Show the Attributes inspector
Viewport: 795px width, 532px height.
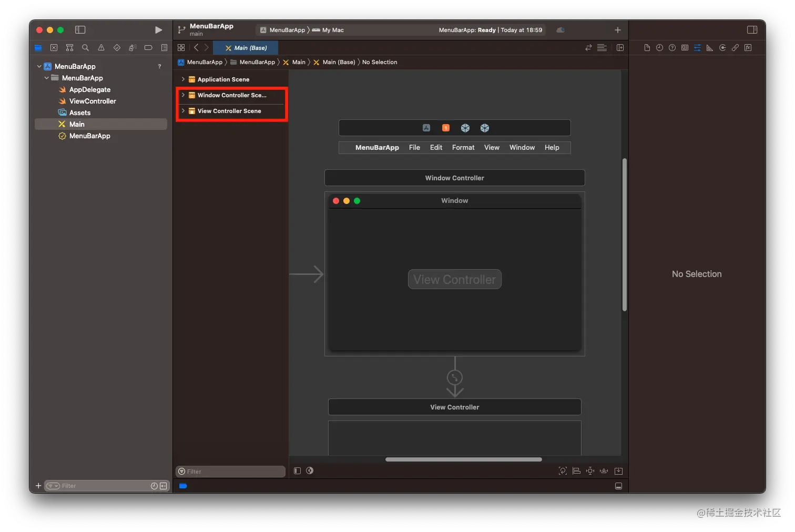pyautogui.click(x=697, y=48)
